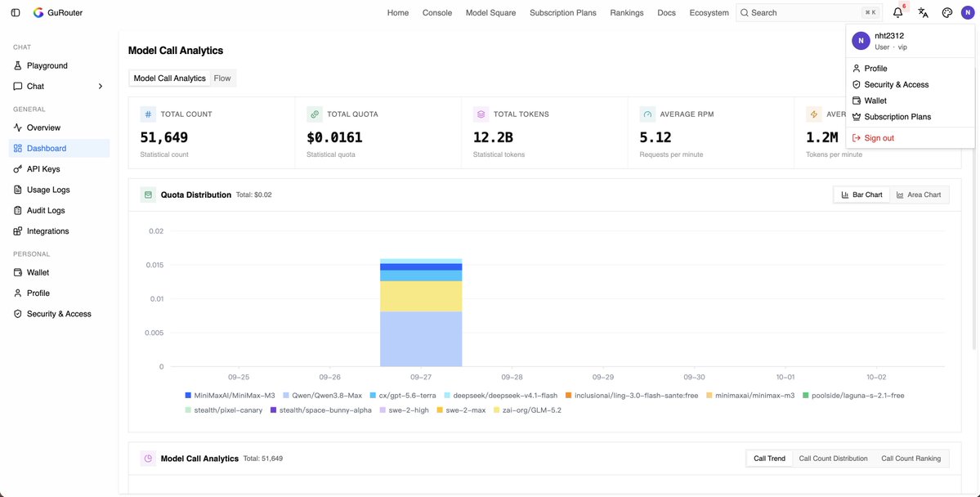980x497 pixels.
Task: Sign out from the user dropdown
Action: coord(910,137)
